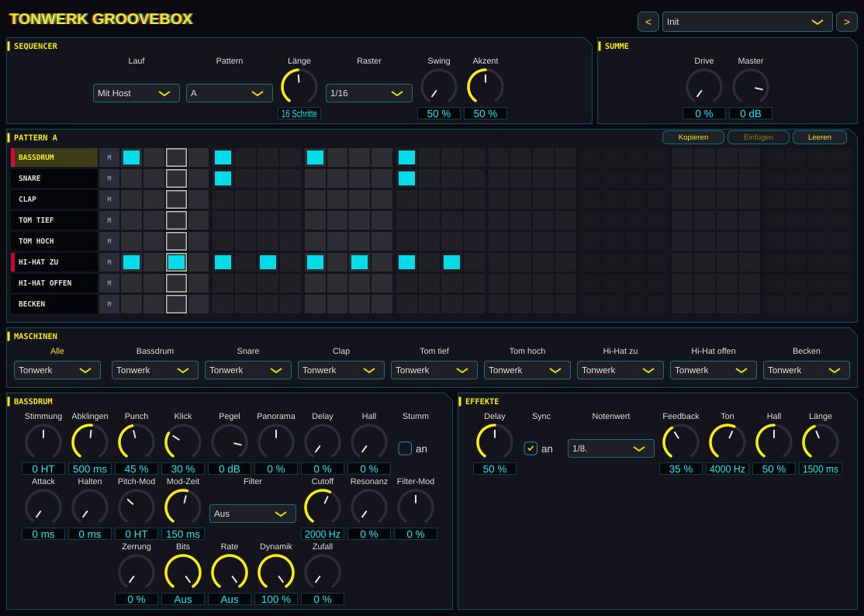Click the Dynamik knob
Image resolution: width=864 pixels, height=616 pixels.
(x=276, y=572)
